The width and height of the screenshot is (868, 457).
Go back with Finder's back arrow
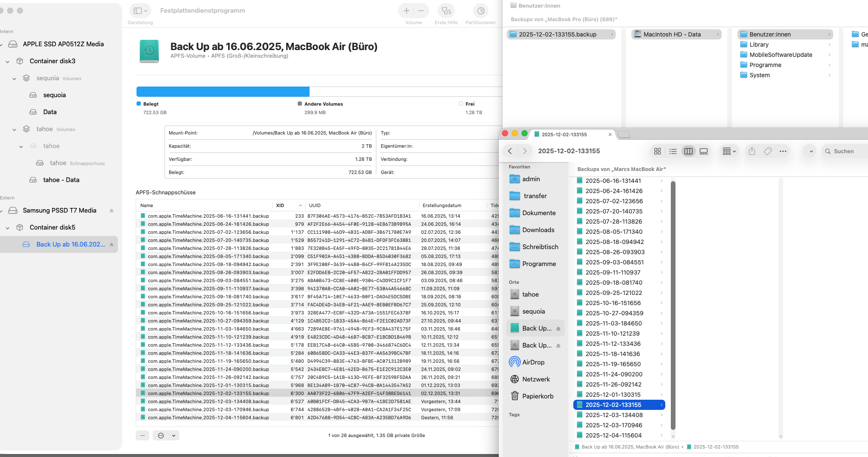tap(510, 151)
